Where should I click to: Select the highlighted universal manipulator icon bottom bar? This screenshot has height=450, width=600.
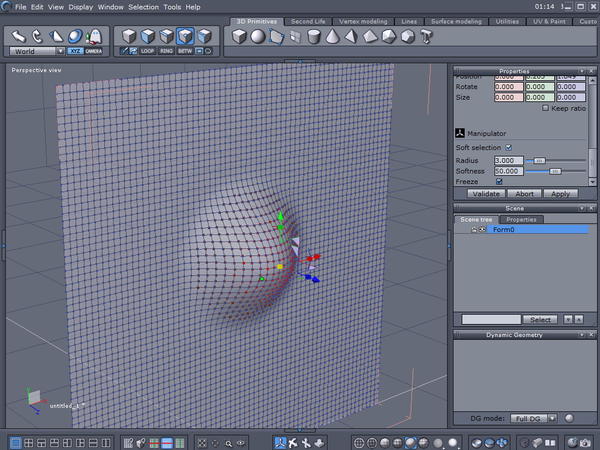click(x=280, y=443)
